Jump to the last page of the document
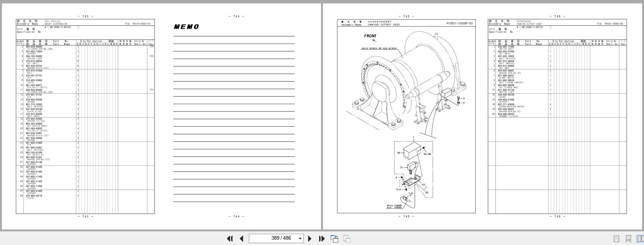This screenshot has height=245, width=644. pos(322,239)
